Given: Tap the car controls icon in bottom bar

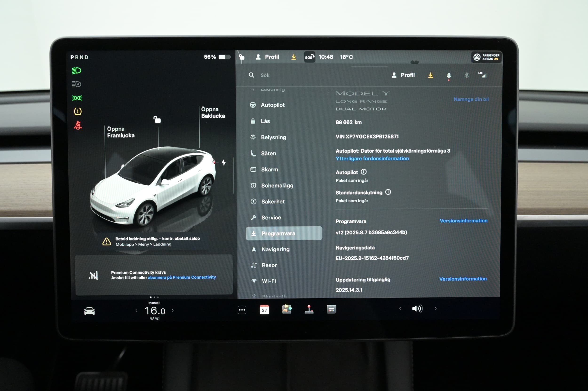Looking at the screenshot, I should [89, 311].
